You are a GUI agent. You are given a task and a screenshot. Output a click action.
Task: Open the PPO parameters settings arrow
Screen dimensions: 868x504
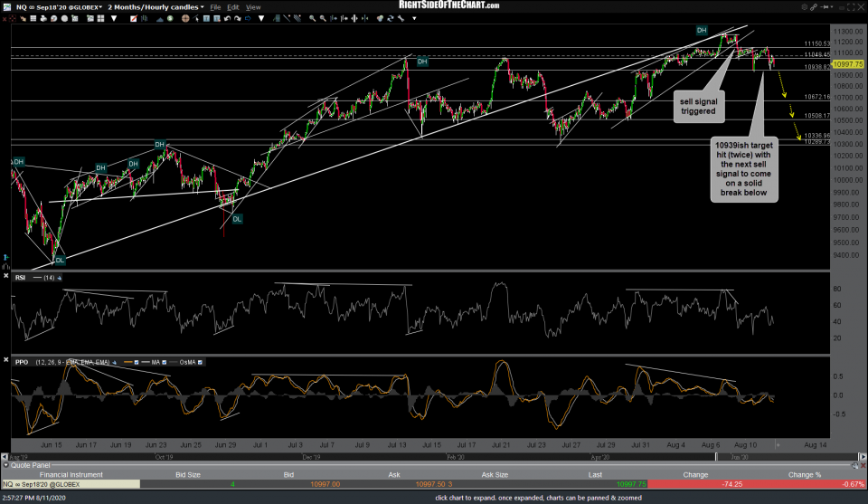pos(115,362)
